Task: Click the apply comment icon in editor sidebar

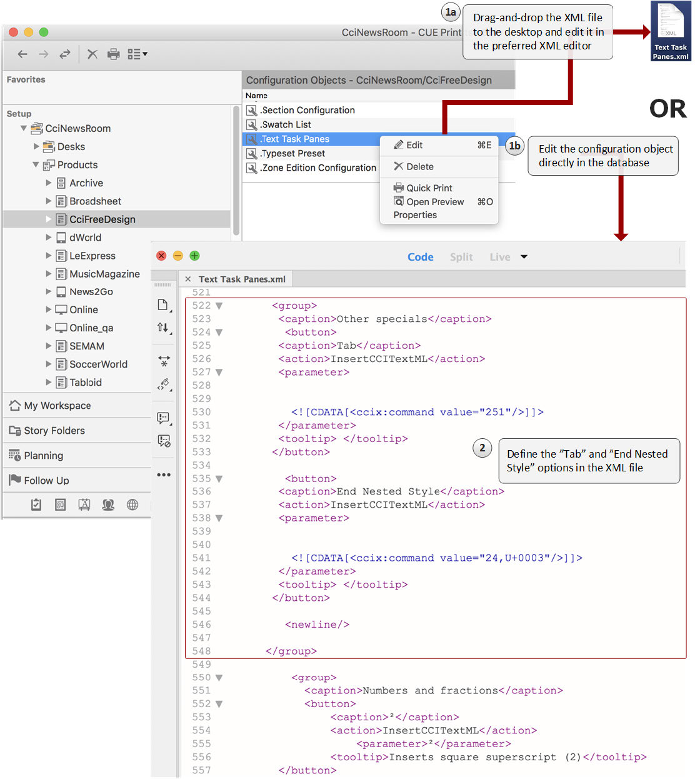Action: pyautogui.click(x=164, y=418)
